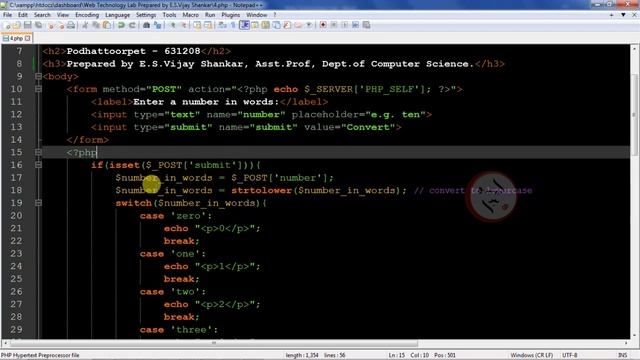This screenshot has height=360, width=640.
Task: Save the current file with the Save icon
Action: [27, 25]
